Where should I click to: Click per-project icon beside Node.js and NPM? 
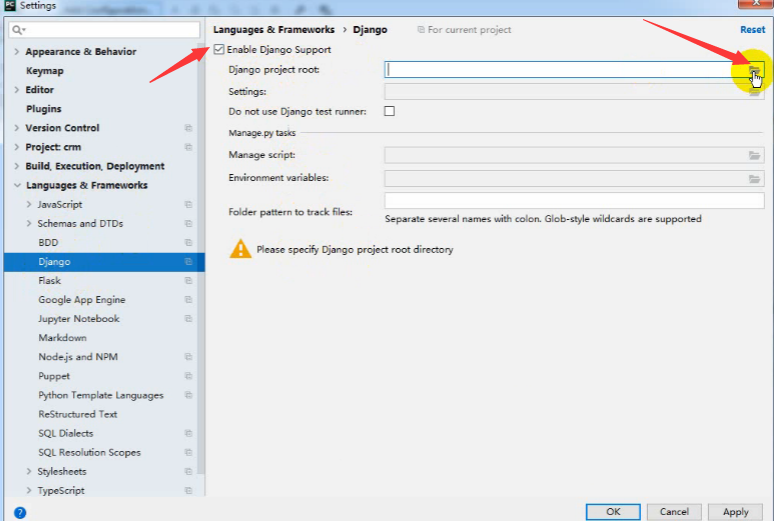coord(188,357)
